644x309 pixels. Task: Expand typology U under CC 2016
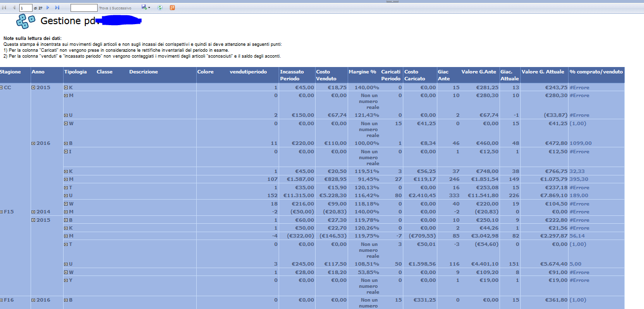(x=66, y=196)
